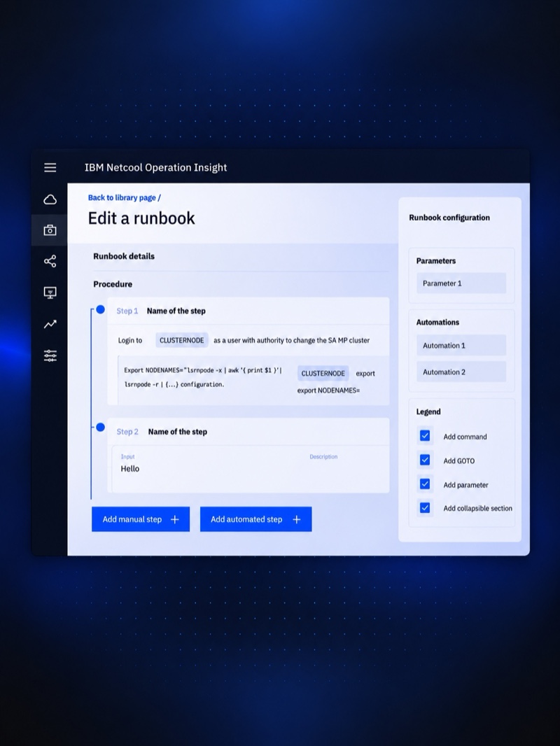Click IBM Netcool Operation Insight title
This screenshot has height=746, width=560.
tap(155, 167)
